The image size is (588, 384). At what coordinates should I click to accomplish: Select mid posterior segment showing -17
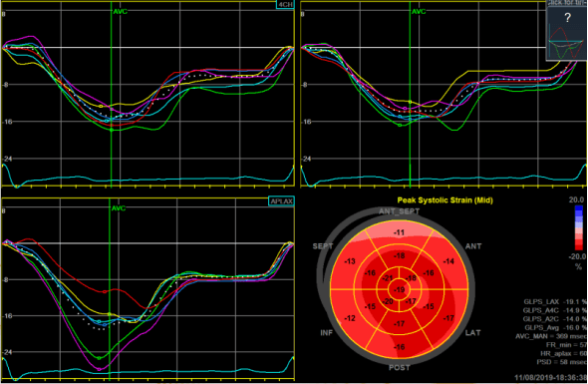(x=399, y=323)
